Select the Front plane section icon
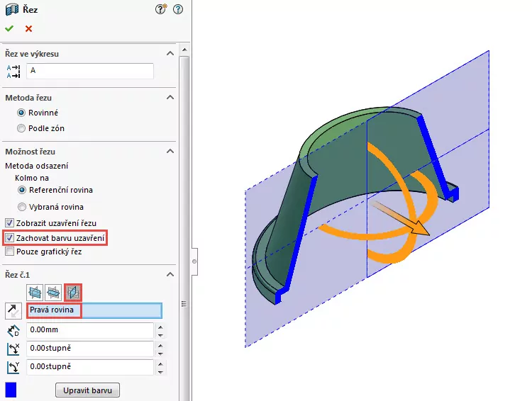The image size is (532, 401). [x=35, y=292]
